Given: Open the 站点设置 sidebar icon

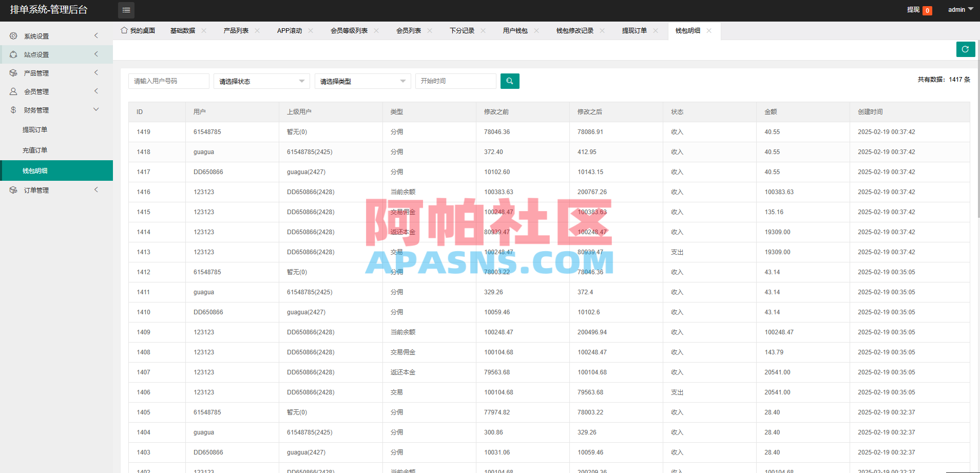Looking at the screenshot, I should coord(13,54).
